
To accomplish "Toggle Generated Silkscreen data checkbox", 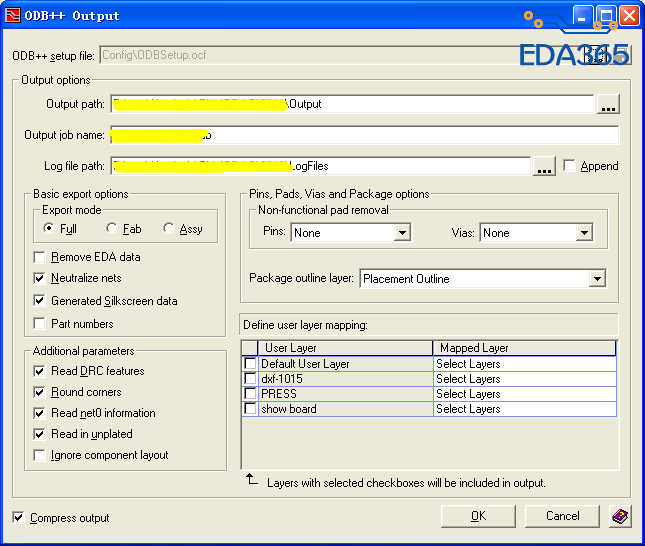I will click(x=39, y=300).
